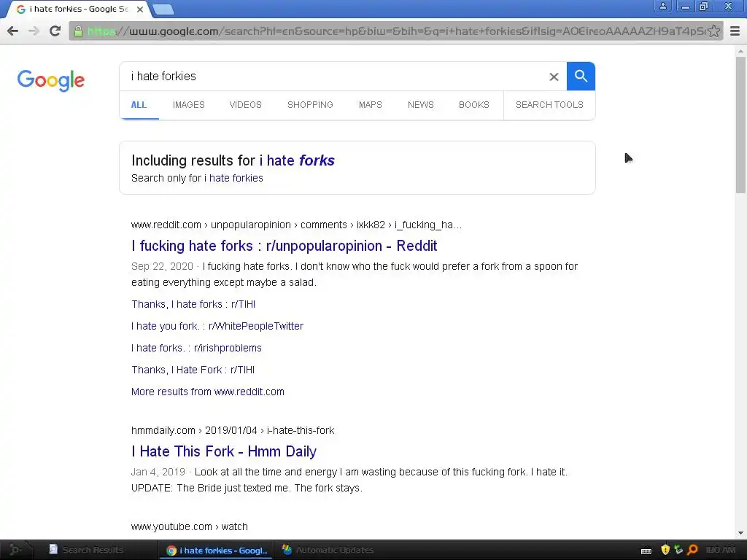Click the scrollbar down arrow

click(x=740, y=533)
